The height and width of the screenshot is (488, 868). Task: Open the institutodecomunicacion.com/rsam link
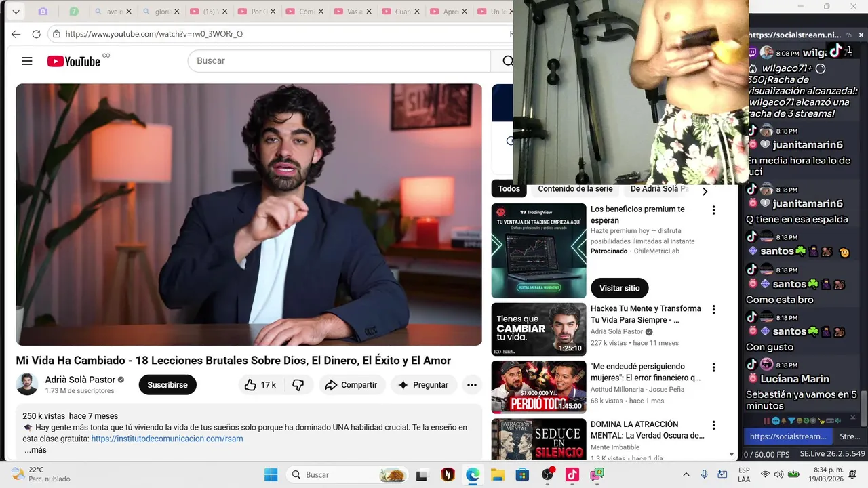click(167, 439)
